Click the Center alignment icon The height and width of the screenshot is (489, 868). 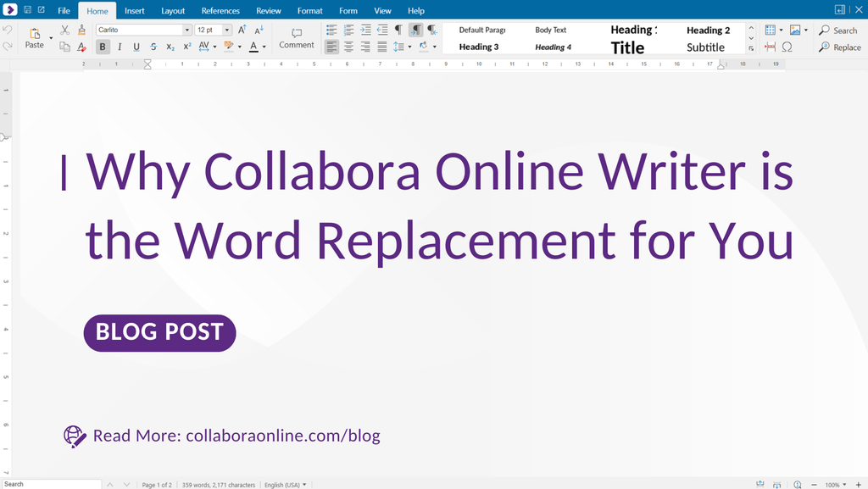pyautogui.click(x=348, y=47)
